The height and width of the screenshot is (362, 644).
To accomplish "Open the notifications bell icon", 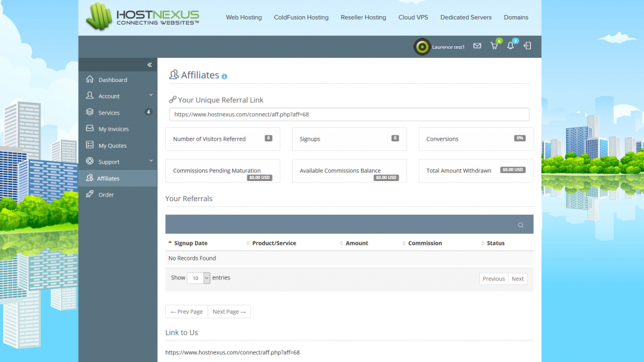I will (x=511, y=46).
